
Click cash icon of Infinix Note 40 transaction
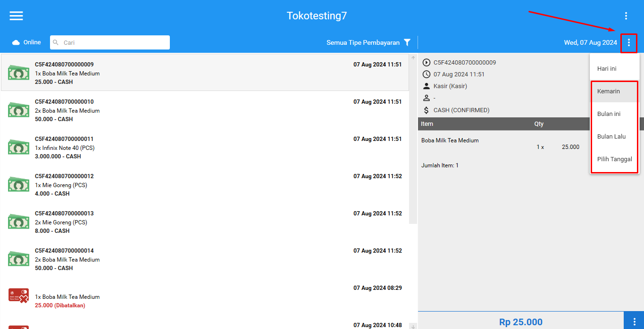pos(18,147)
